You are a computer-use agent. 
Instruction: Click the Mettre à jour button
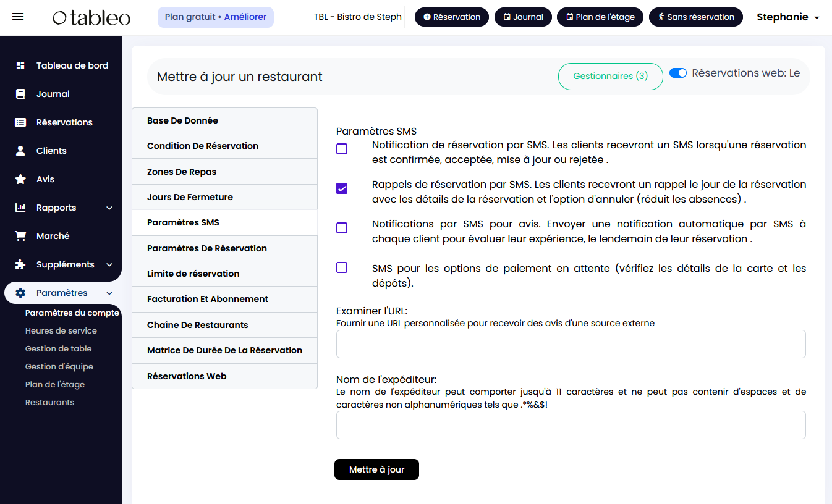pyautogui.click(x=376, y=469)
